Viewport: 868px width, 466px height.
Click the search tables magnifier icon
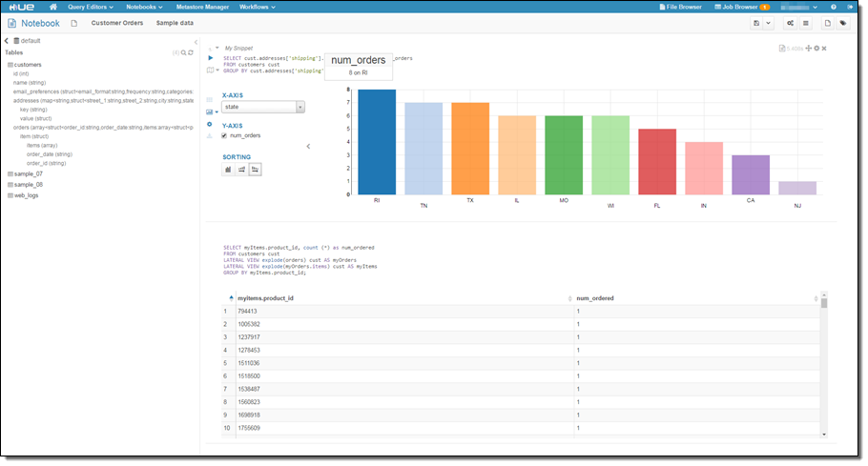pos(183,52)
